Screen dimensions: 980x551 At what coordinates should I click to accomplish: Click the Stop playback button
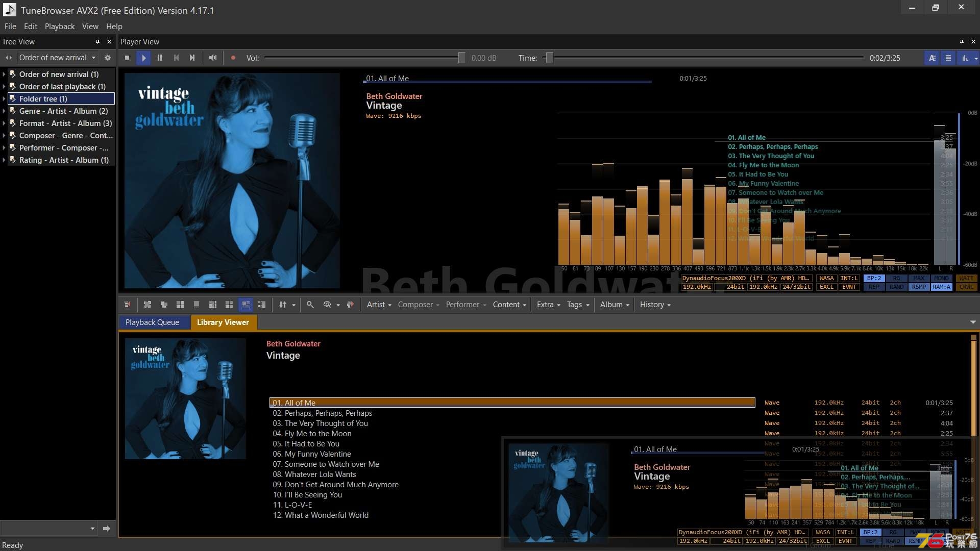(127, 58)
